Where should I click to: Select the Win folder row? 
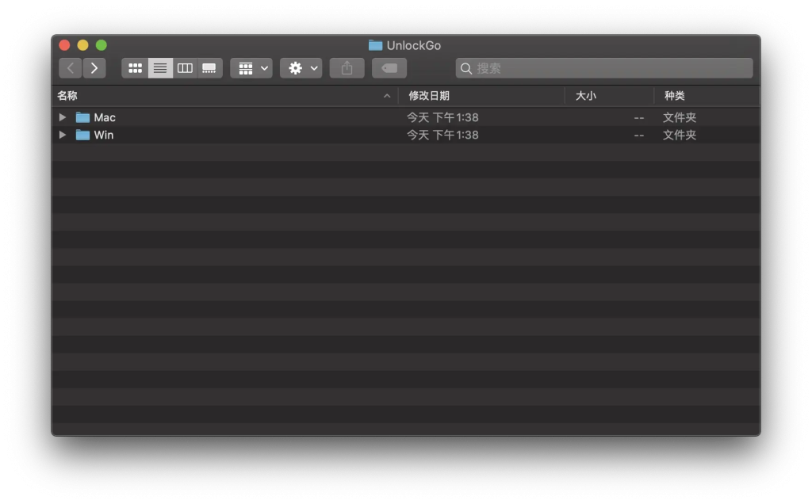(406, 135)
